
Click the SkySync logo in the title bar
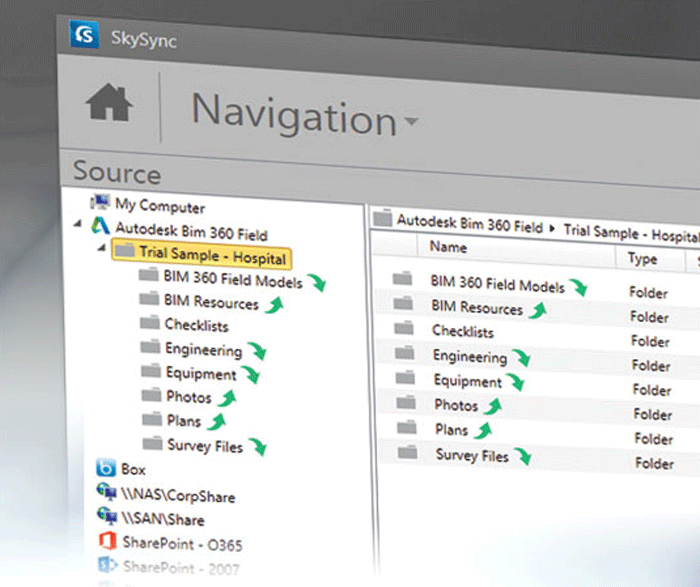[84, 36]
